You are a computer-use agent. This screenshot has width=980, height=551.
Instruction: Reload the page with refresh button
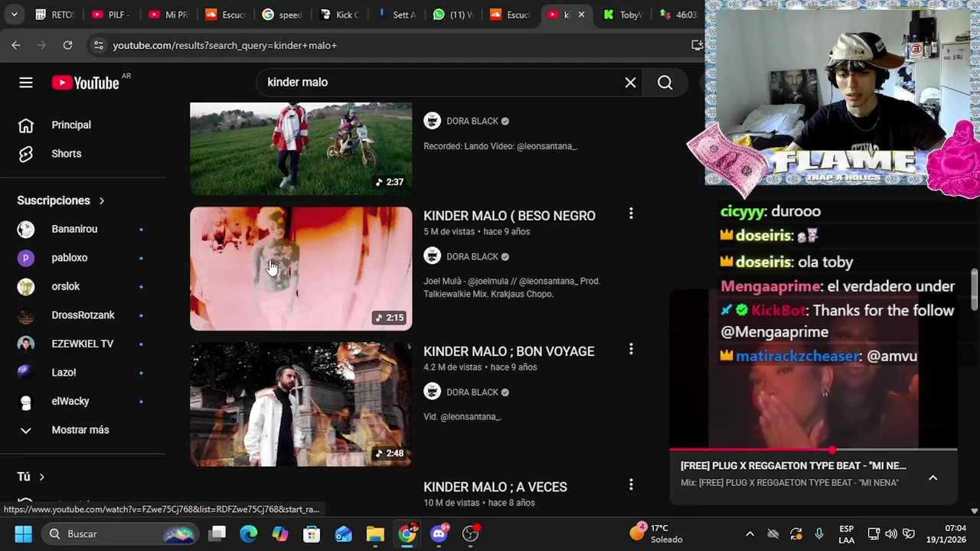(x=67, y=45)
